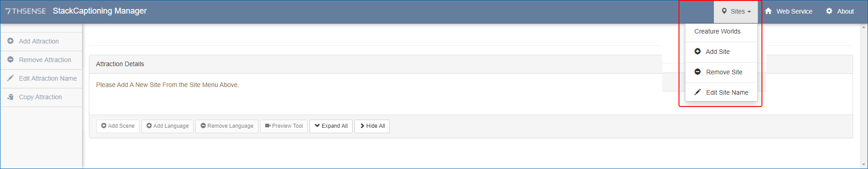
Task: Click the plus icon beside Add Attraction
Action: (x=10, y=41)
